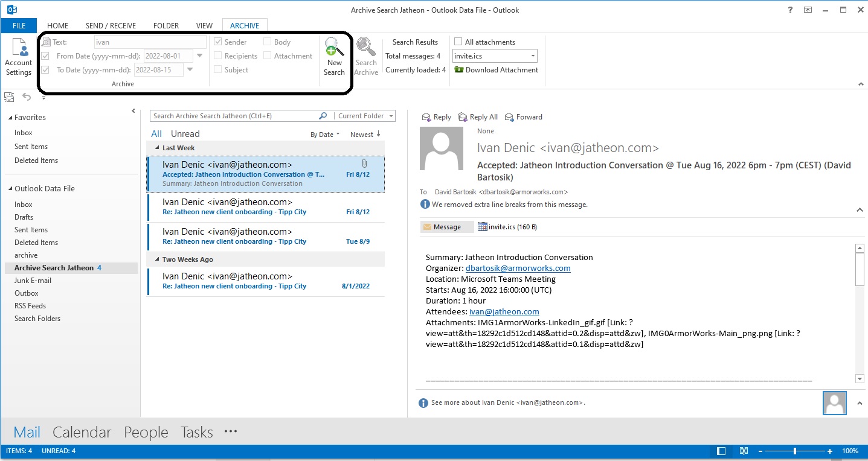
Task: Open the People module
Action: [x=146, y=432]
